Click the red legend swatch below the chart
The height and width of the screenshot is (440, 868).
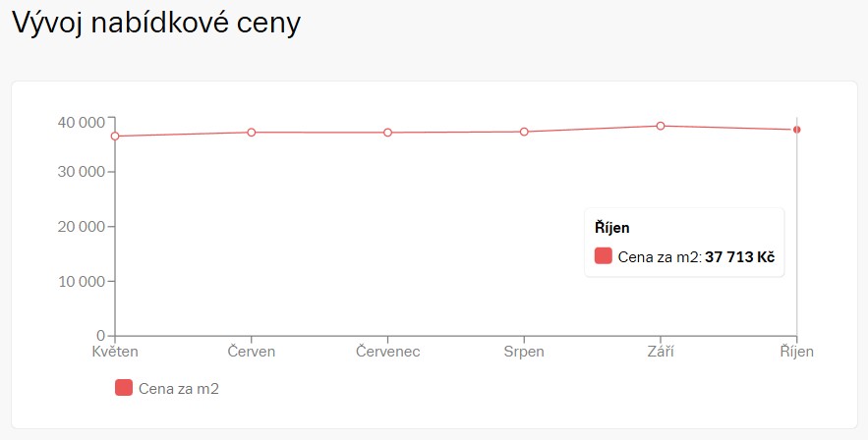(124, 388)
